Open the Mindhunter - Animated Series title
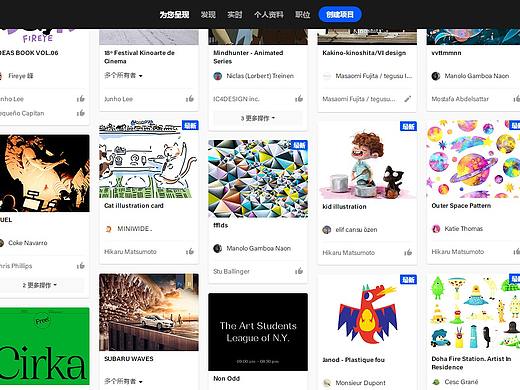This screenshot has width=520, height=390. pos(248,57)
